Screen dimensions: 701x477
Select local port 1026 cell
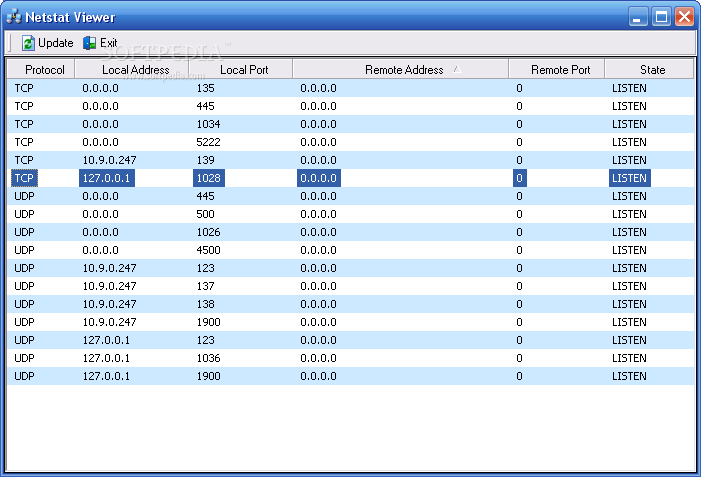pos(208,232)
